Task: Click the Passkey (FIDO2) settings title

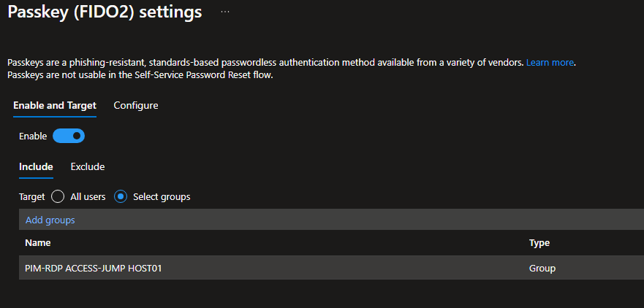Action: (x=105, y=12)
